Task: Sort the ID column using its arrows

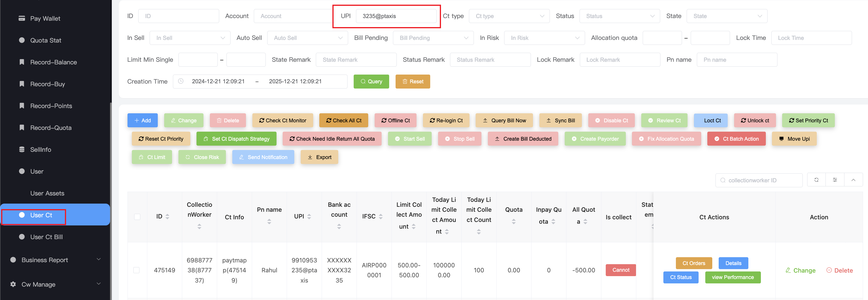Action: click(x=167, y=216)
